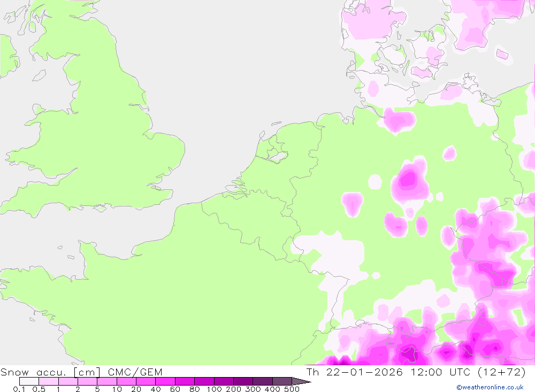Click the 300–400 cm legend swatch
The height and width of the screenshot is (392, 535).
[x=263, y=381]
